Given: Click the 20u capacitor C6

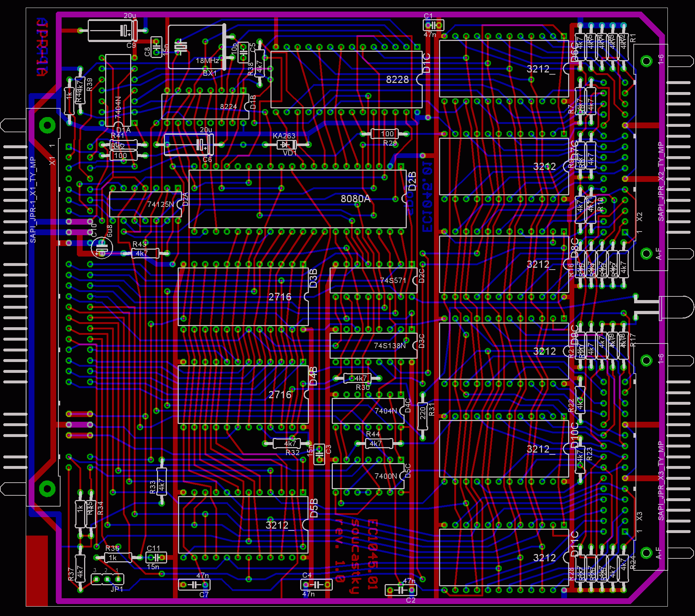Looking at the screenshot, I should (189, 145).
